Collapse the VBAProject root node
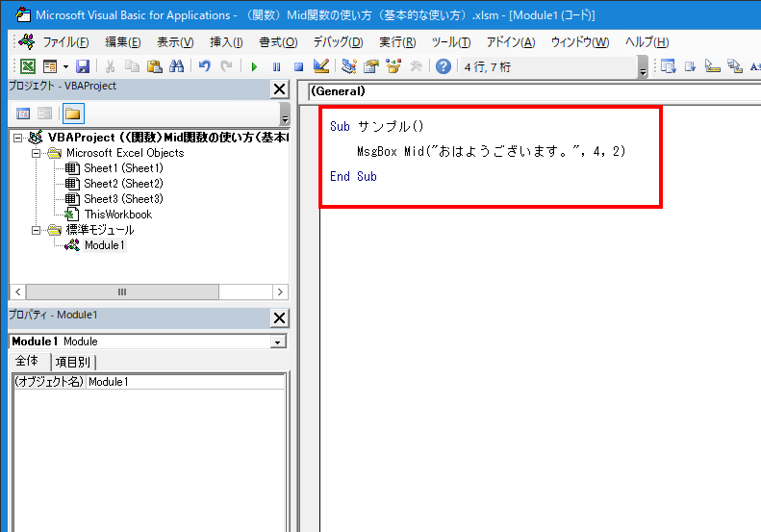The height and width of the screenshot is (532, 761). click(17, 138)
